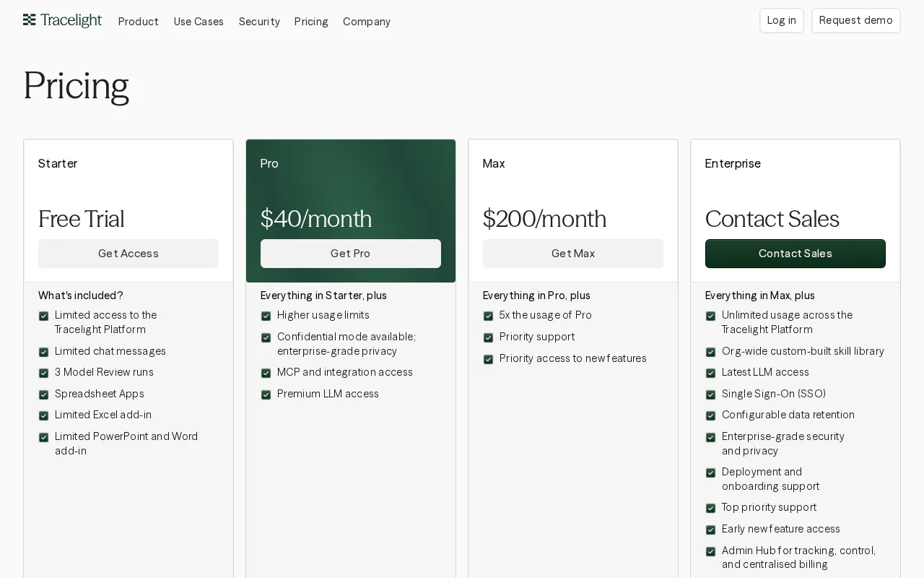Click check icon beside Limited PowerPoint and Word add-in
Screen dimensions: 924x578
click(x=43, y=437)
